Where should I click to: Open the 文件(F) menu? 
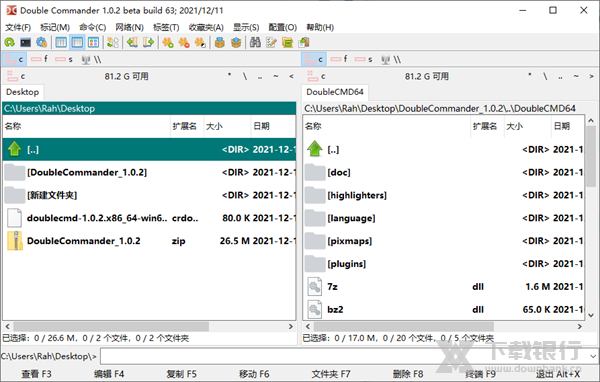pos(18,27)
